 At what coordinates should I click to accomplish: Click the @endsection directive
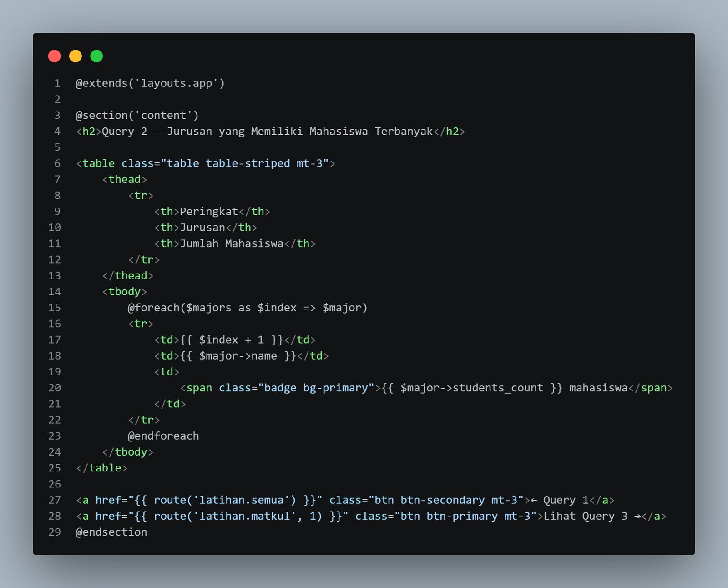click(x=111, y=532)
